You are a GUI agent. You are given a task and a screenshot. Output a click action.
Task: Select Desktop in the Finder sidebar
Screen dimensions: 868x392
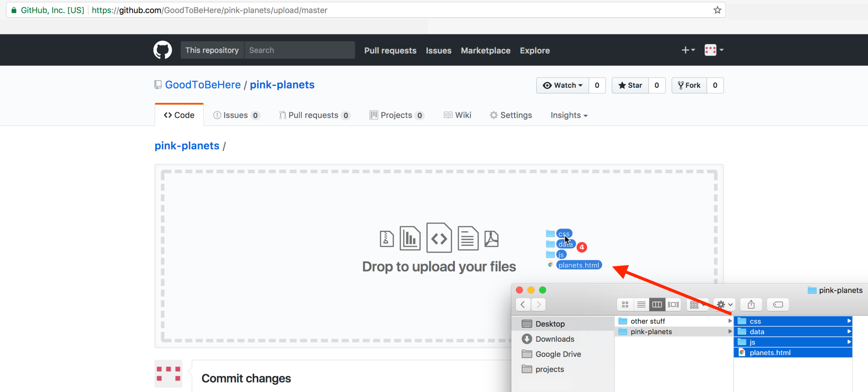[x=563, y=324]
